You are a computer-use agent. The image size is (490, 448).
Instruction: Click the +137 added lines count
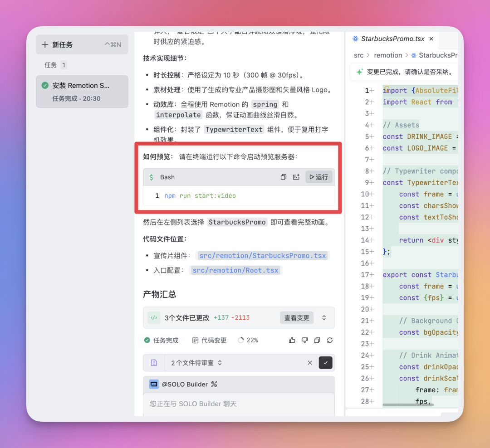[x=221, y=318]
